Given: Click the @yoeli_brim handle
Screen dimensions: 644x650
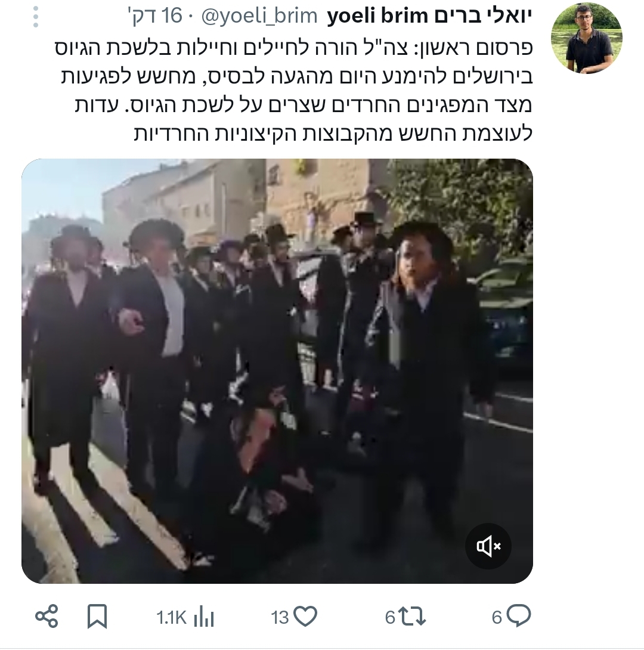Looking at the screenshot, I should [x=259, y=16].
